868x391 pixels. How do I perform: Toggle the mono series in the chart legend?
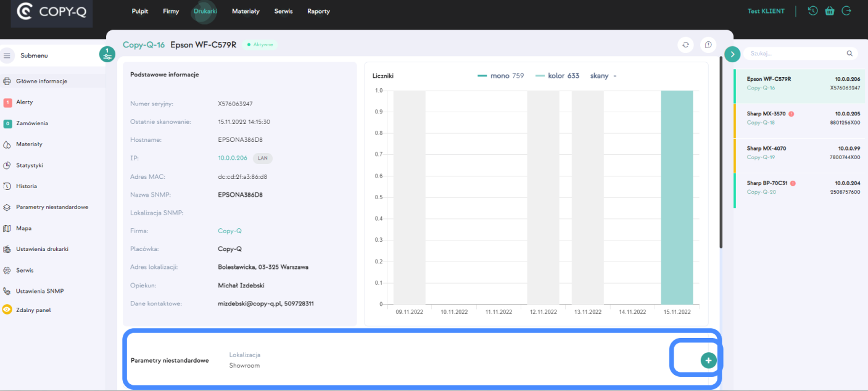[500, 76]
